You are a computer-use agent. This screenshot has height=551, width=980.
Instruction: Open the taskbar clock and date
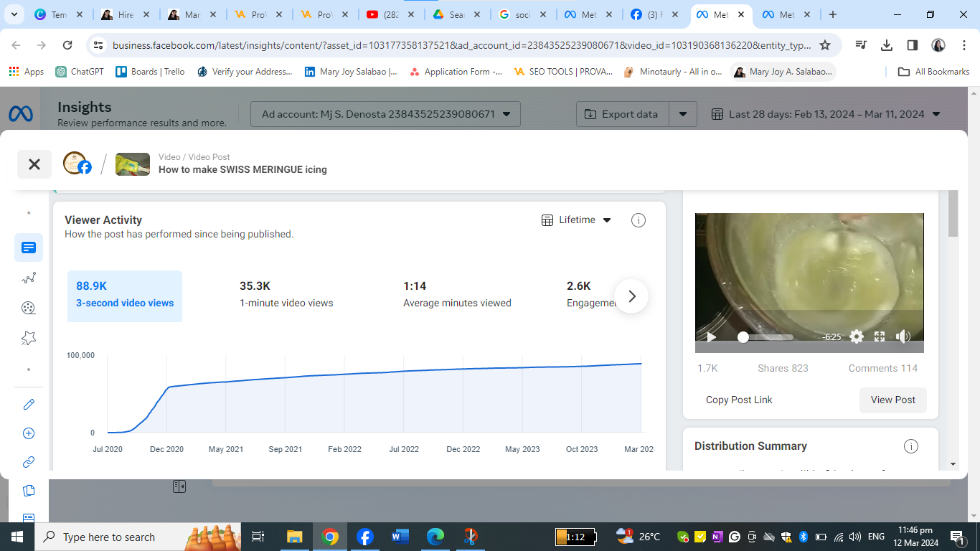915,537
